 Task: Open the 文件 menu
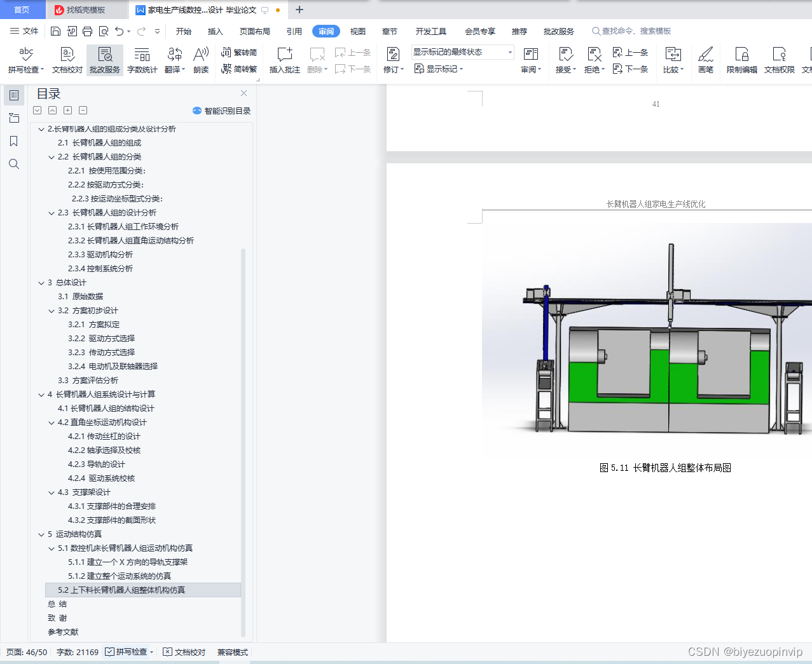click(24, 31)
